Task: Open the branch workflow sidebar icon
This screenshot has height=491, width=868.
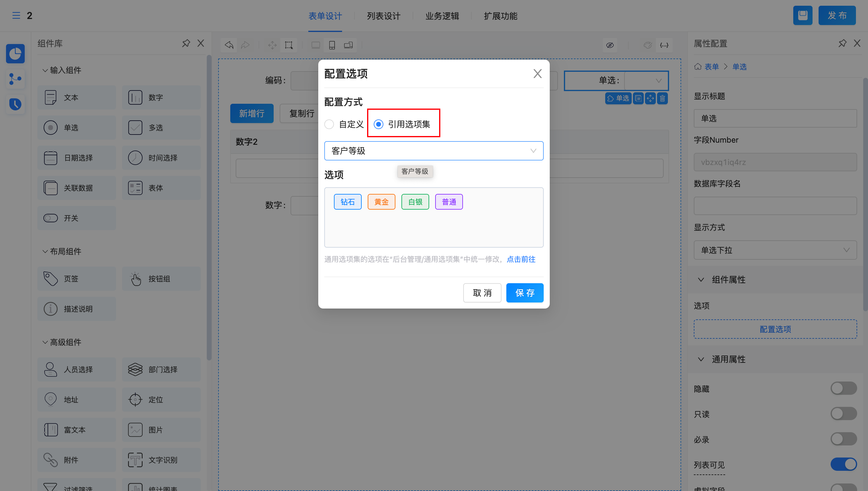Action: click(x=15, y=79)
